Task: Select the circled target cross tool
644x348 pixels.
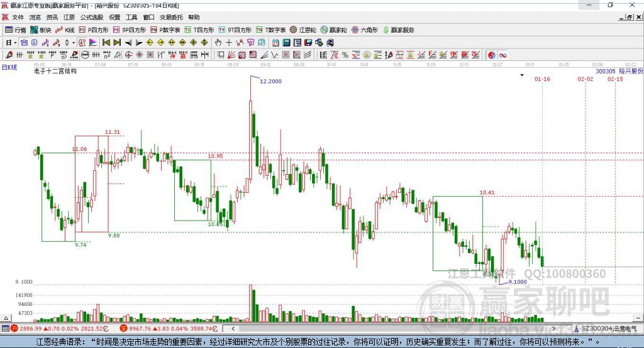Action: tap(128, 55)
